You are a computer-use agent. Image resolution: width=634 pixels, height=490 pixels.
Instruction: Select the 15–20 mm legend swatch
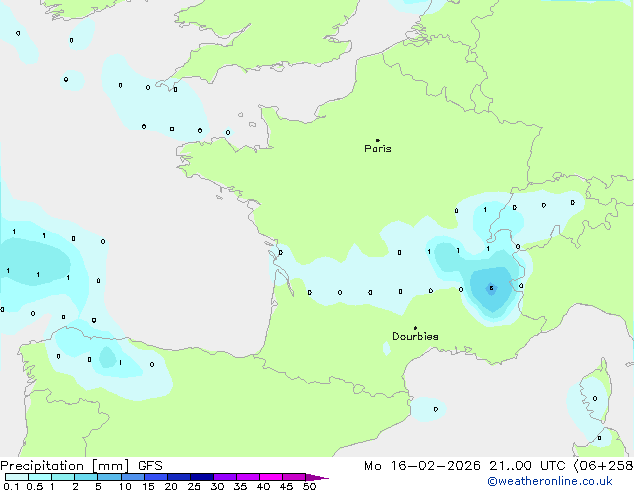pos(155,477)
